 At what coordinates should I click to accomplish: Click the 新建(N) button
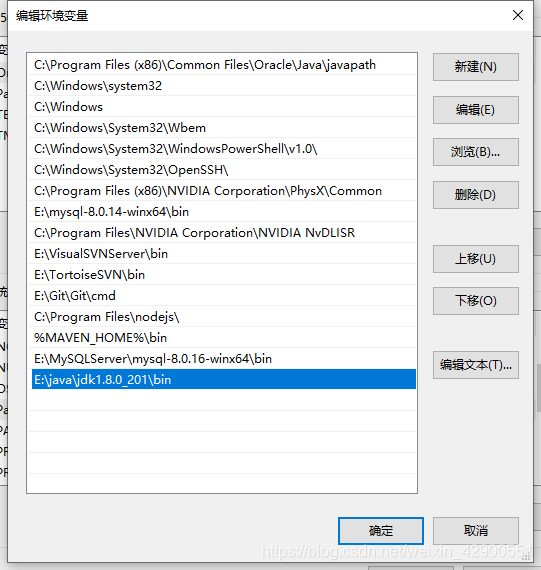(476, 67)
